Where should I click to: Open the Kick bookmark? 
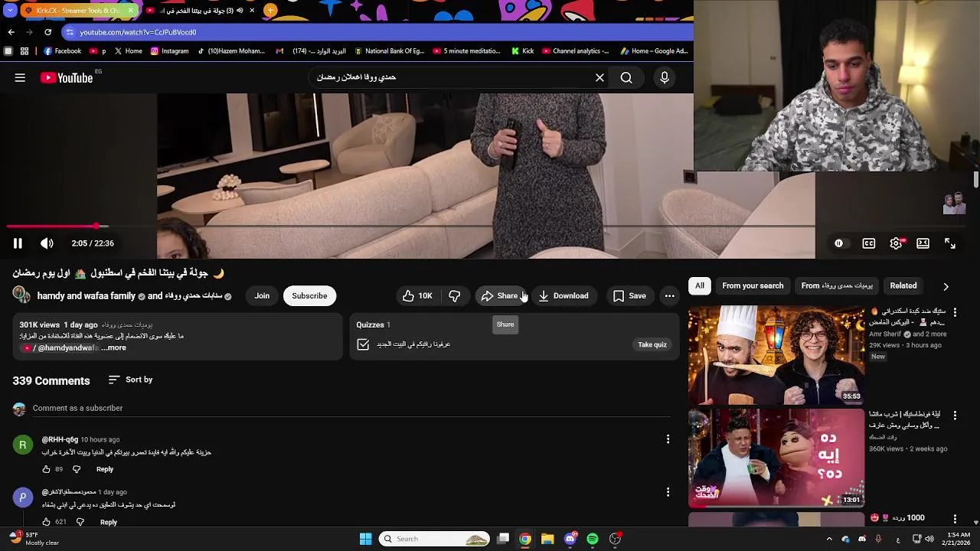pos(522,51)
